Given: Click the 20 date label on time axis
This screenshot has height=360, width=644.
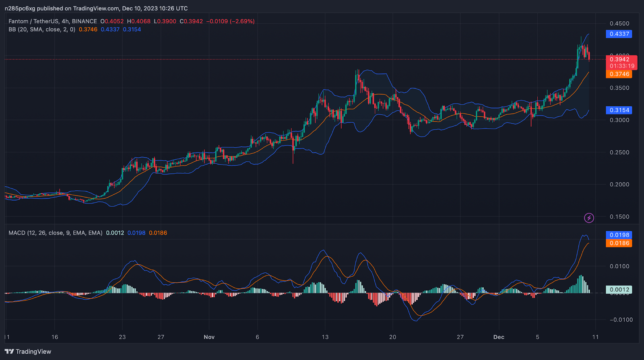Looking at the screenshot, I should point(393,337).
